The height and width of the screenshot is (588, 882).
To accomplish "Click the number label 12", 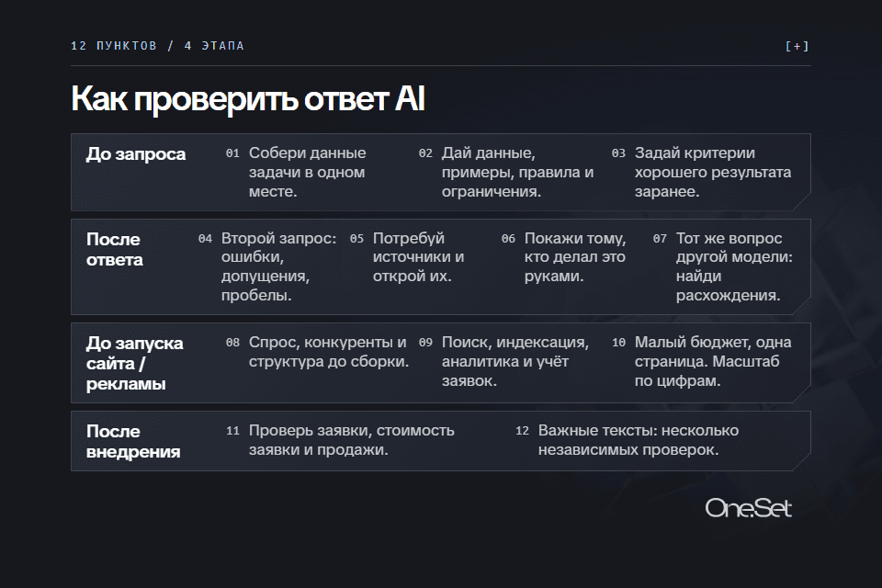I will pos(523,431).
